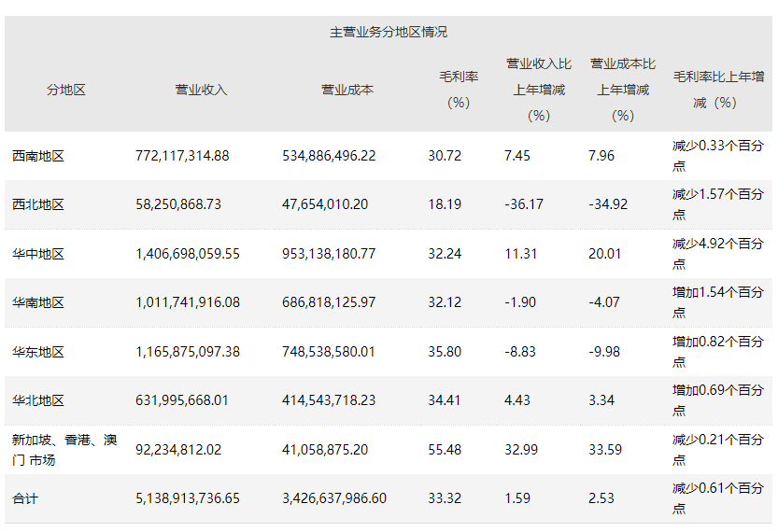Click the 主营业务分地区情况 table title
Screen dimensions: 778x532
pyautogui.click(x=389, y=32)
